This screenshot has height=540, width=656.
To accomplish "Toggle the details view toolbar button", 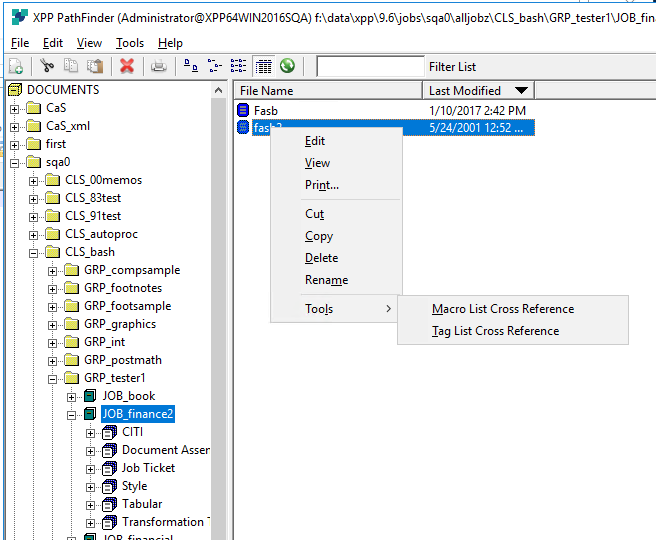I will point(264,66).
